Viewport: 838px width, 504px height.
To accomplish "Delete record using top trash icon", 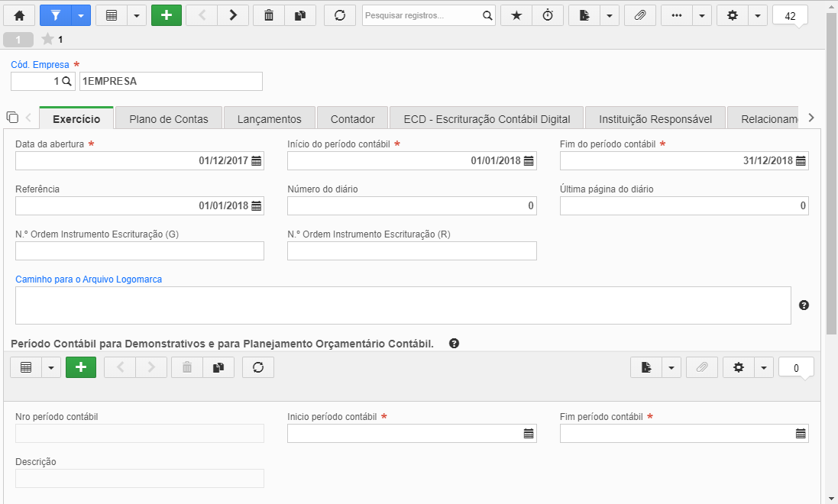I will pos(269,15).
